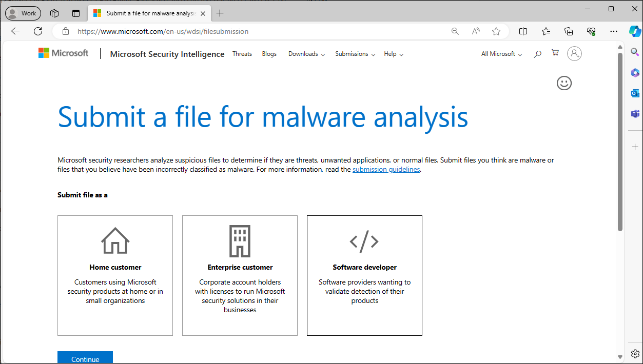Open Edge Settings and more menu

(x=614, y=31)
